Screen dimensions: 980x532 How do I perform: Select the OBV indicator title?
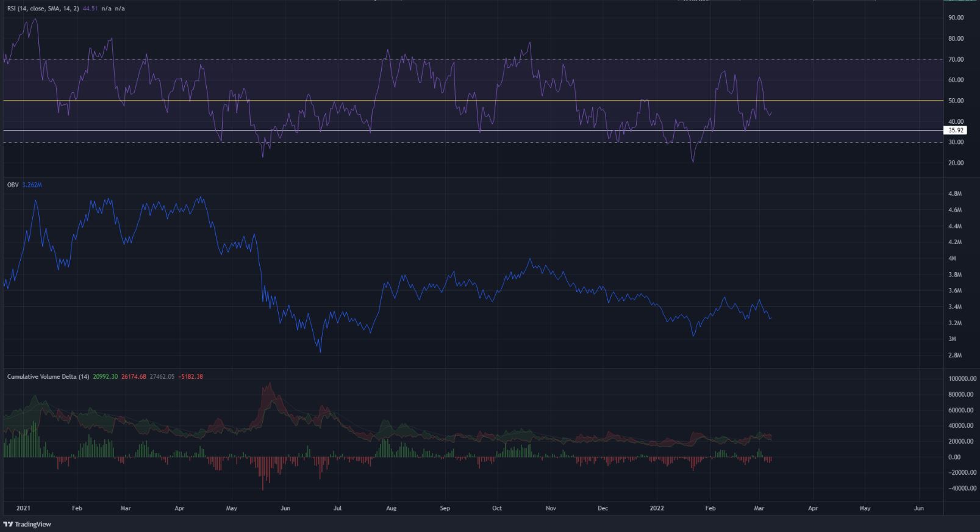(x=13, y=184)
